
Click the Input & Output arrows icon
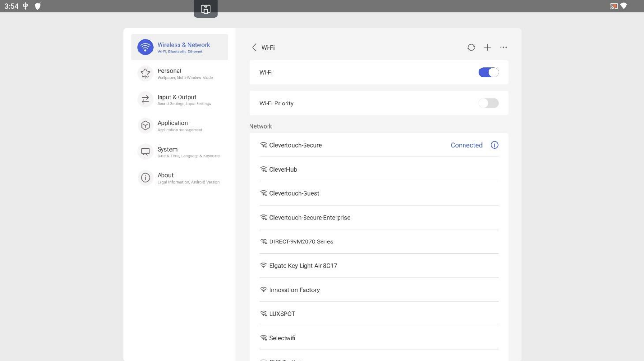tap(145, 100)
